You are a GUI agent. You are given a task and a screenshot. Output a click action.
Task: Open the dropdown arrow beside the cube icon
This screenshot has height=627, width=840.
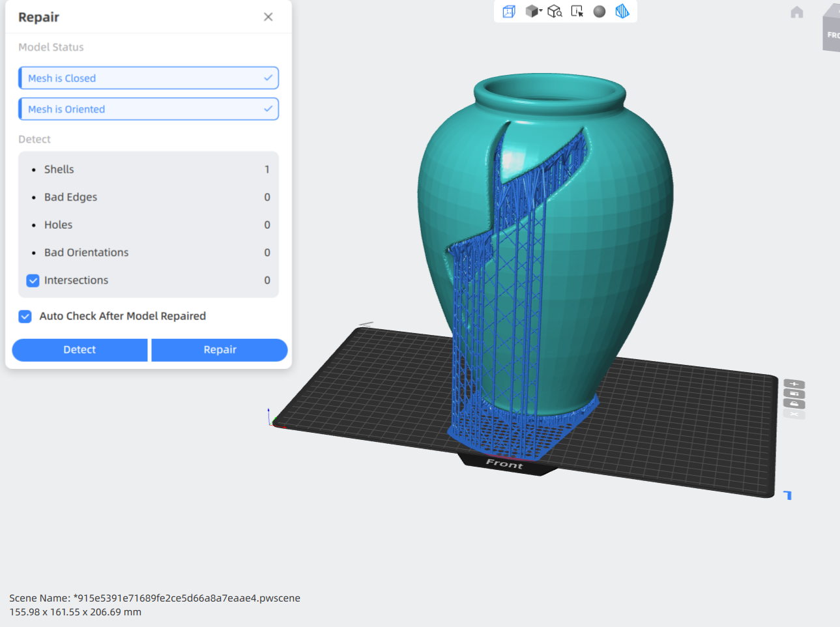[x=541, y=11]
